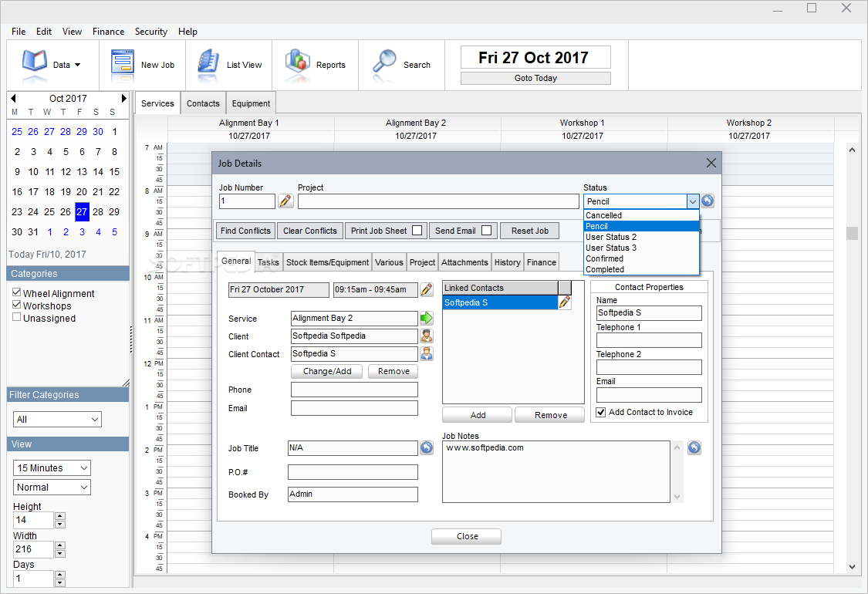Uncheck Wheel Alignment category
The height and width of the screenshot is (594, 868).
(17, 292)
